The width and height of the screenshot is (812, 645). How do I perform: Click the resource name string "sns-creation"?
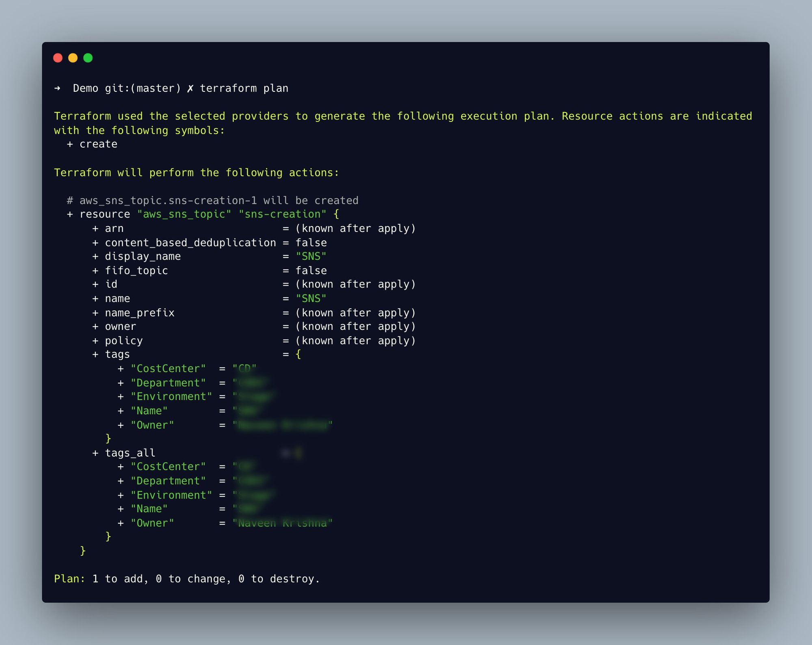point(283,214)
